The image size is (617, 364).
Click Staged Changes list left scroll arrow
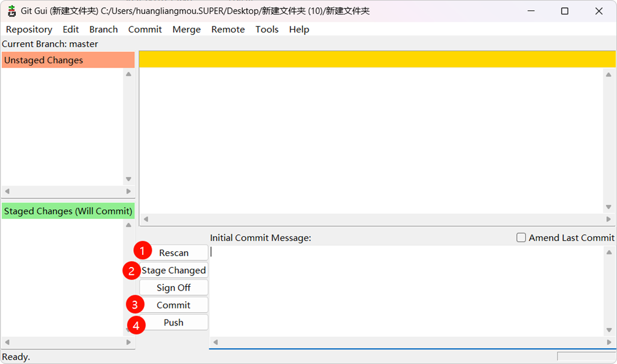pos(7,342)
